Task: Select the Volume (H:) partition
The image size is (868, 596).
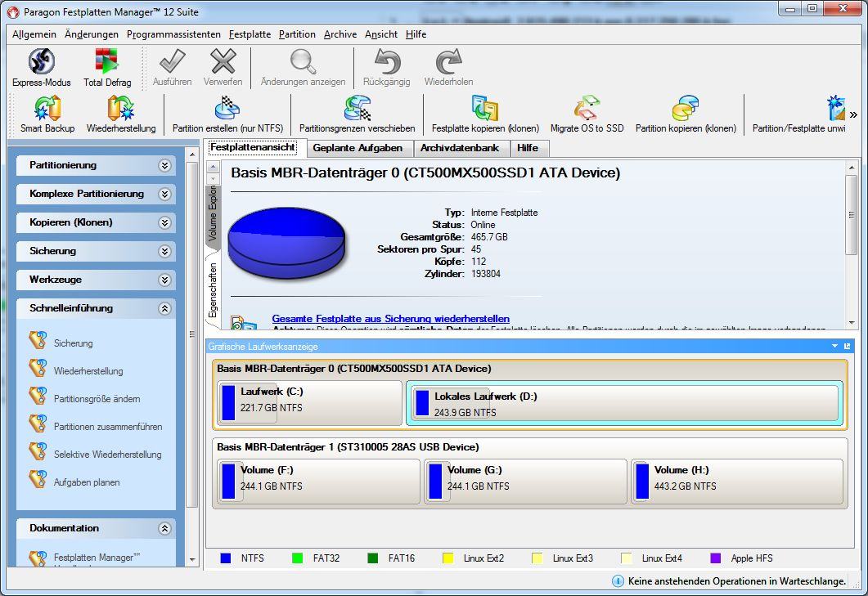Action: [737, 482]
